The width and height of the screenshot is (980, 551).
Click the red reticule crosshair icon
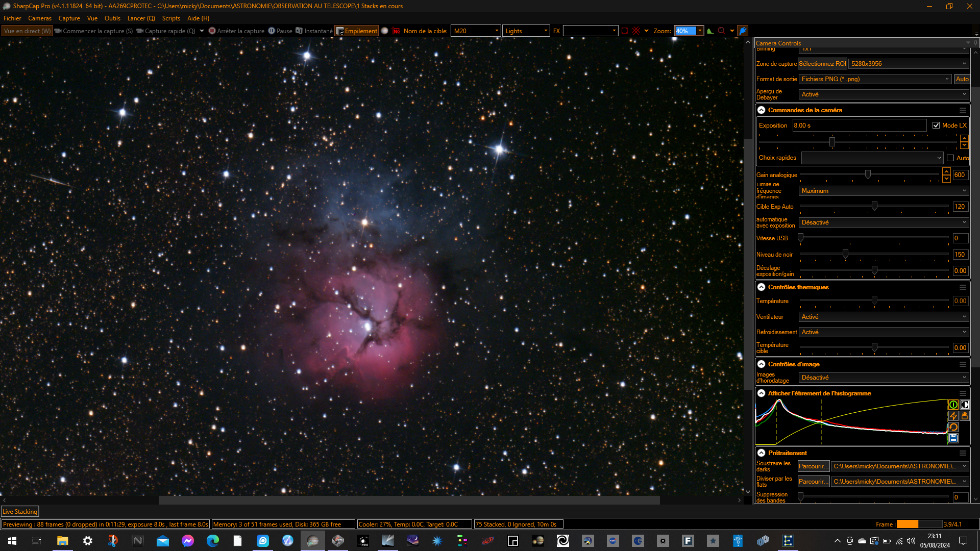(x=636, y=31)
